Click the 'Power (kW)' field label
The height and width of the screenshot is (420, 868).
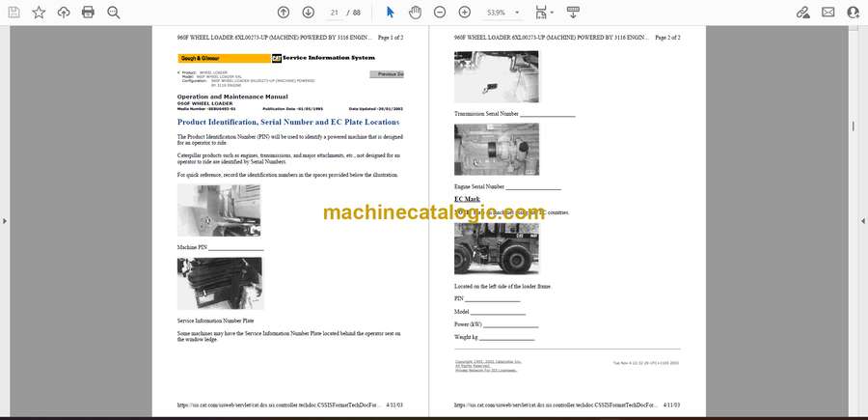469,324
